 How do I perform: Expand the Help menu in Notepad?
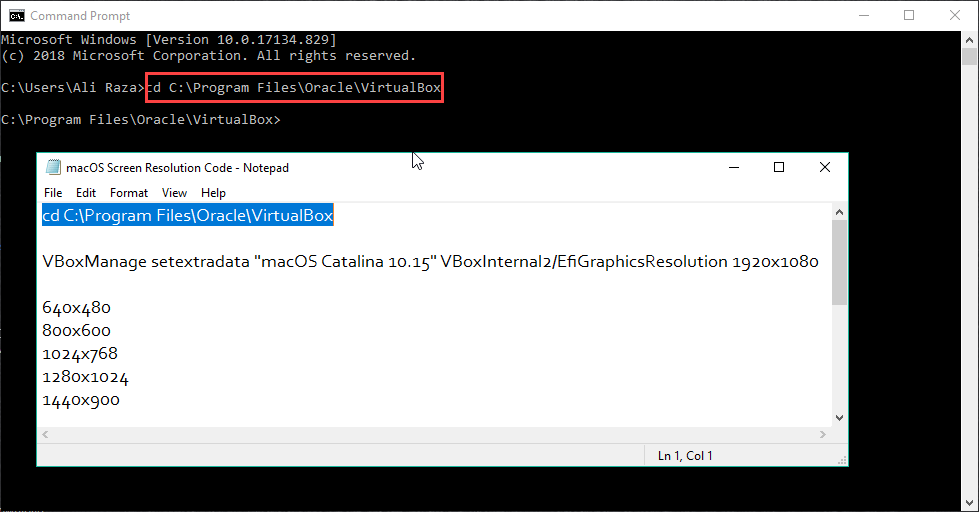tap(213, 193)
